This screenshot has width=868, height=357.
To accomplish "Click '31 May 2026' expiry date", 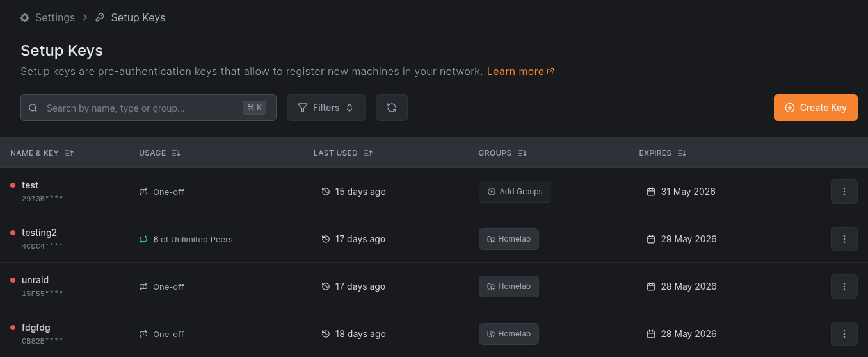I will click(688, 192).
